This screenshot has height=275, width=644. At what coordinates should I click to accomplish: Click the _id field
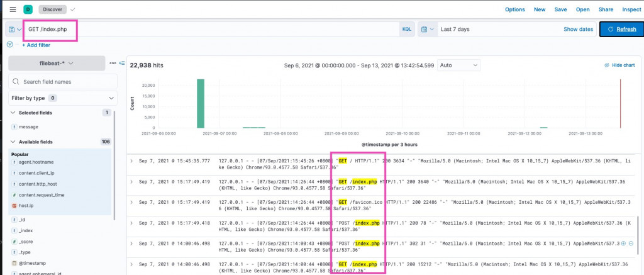click(22, 220)
